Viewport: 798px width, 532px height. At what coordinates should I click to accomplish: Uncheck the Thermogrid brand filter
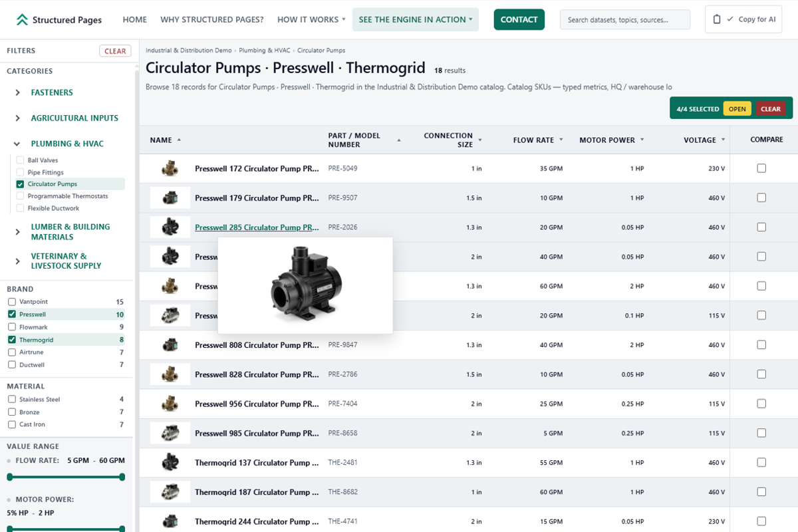pos(11,340)
